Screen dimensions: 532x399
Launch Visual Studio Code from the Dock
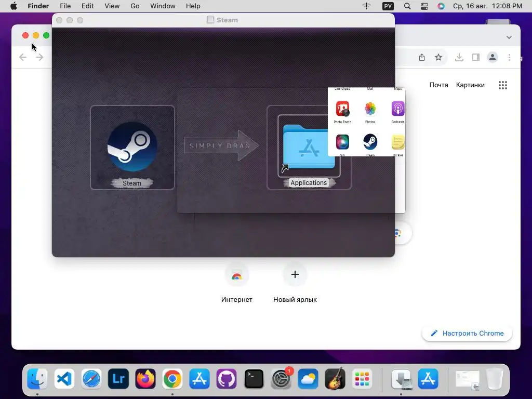pos(64,379)
